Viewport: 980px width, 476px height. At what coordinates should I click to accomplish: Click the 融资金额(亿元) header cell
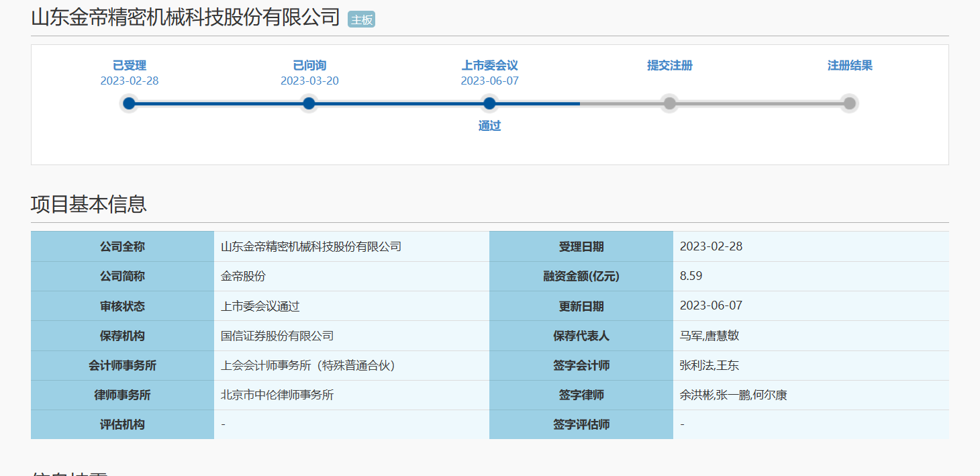pyautogui.click(x=581, y=276)
